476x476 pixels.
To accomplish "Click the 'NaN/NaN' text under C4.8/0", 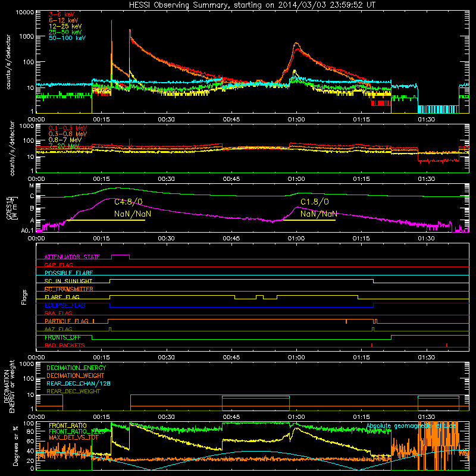I will 133,214.
